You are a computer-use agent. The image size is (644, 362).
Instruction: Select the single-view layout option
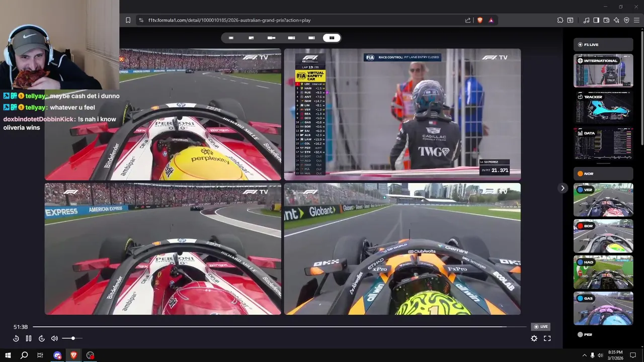click(x=231, y=38)
